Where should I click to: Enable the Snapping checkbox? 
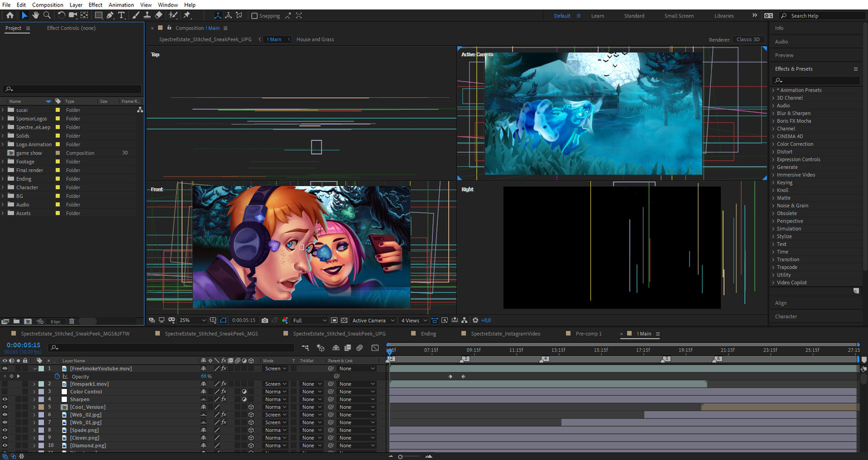pyautogui.click(x=254, y=16)
